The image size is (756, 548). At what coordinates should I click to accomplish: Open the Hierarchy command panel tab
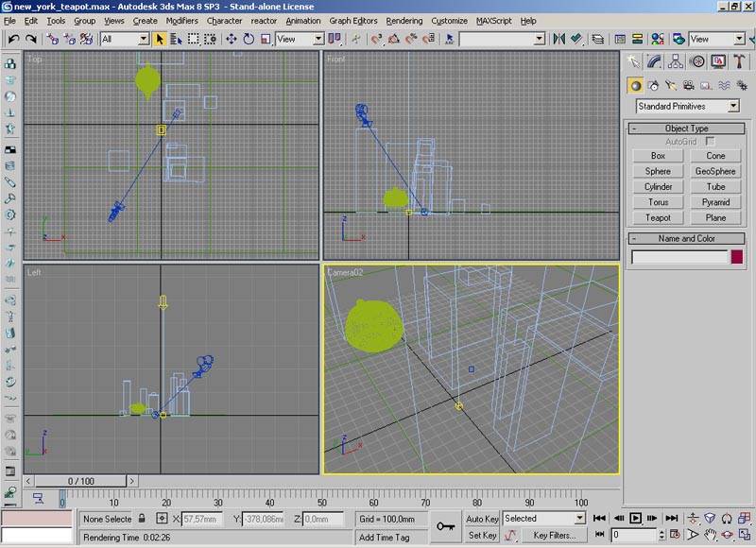(676, 61)
